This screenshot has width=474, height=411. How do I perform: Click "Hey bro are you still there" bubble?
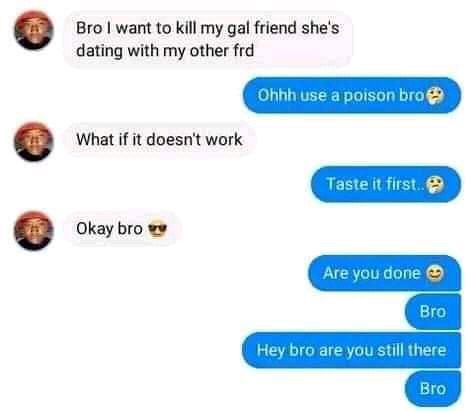[x=352, y=350]
